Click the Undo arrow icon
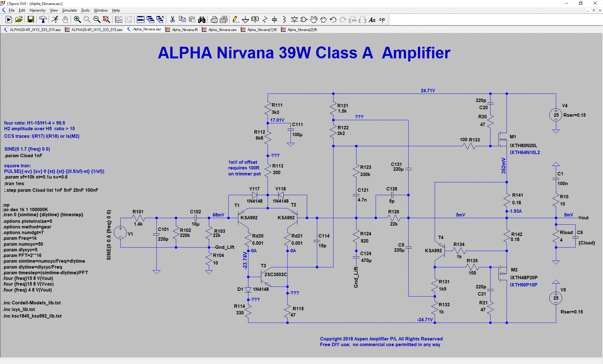This screenshot has width=603, height=364. click(x=333, y=20)
